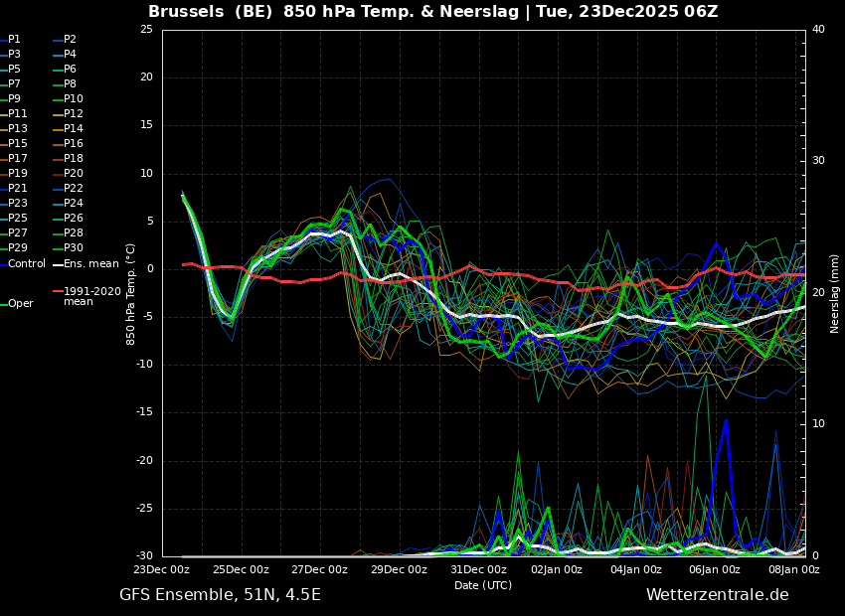Select the Oper legend entry
This screenshot has width=845, height=616.
(21, 304)
